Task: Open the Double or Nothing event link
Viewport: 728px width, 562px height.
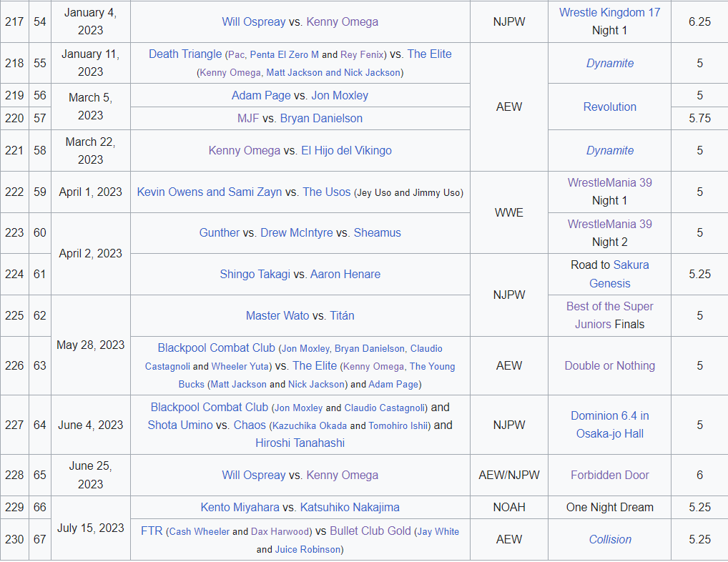Action: [x=609, y=365]
